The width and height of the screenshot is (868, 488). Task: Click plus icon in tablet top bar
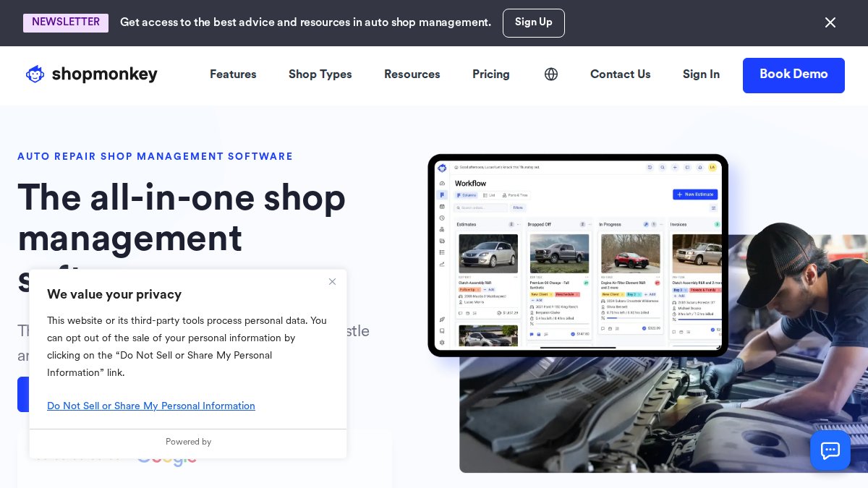(x=675, y=167)
